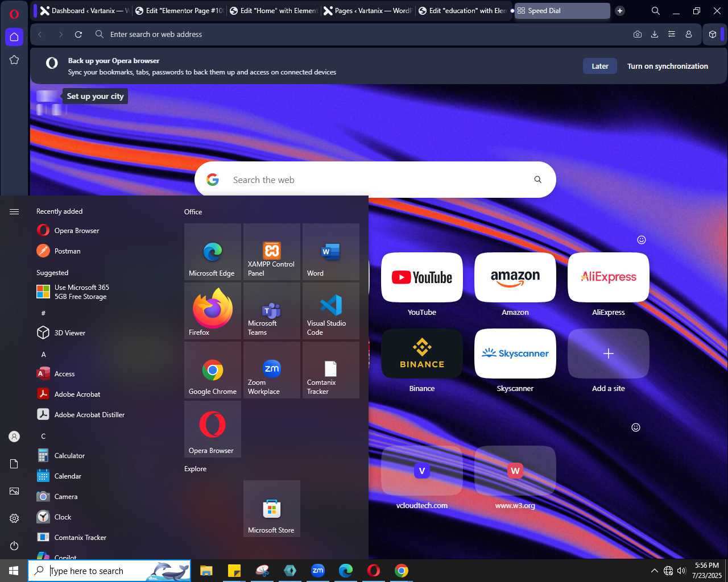
Task: Open vcloudtech.com suggestion tile
Action: [422, 471]
